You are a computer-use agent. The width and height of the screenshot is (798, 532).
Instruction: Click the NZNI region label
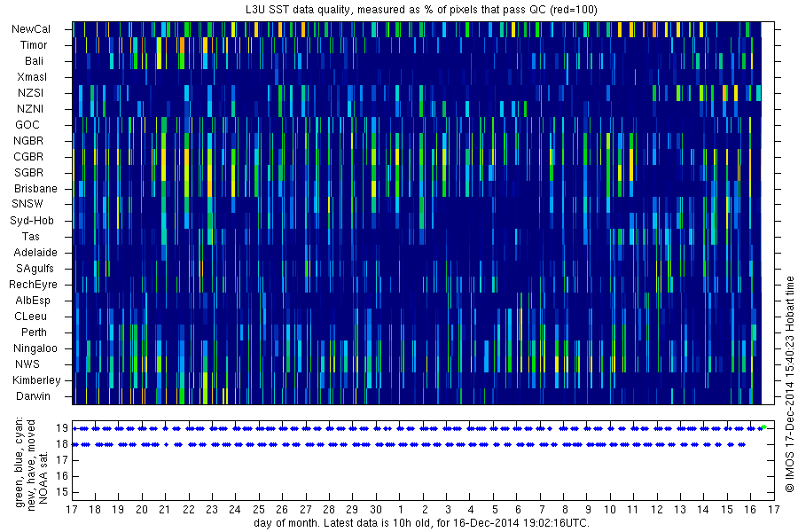coord(30,109)
